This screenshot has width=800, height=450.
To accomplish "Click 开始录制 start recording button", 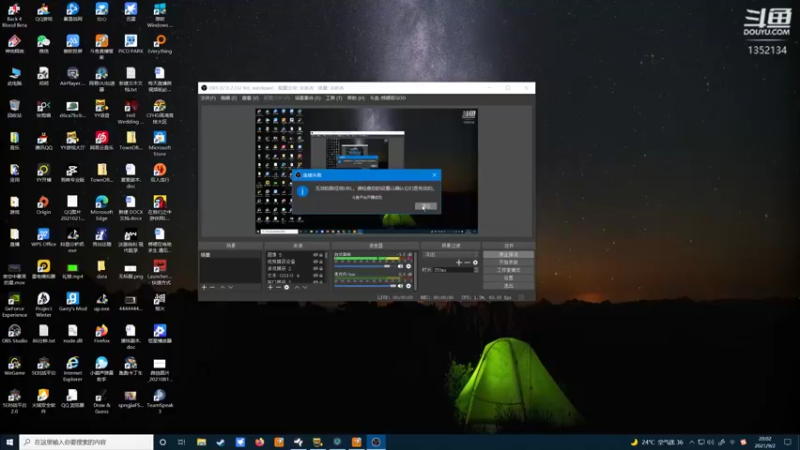I will [508, 262].
